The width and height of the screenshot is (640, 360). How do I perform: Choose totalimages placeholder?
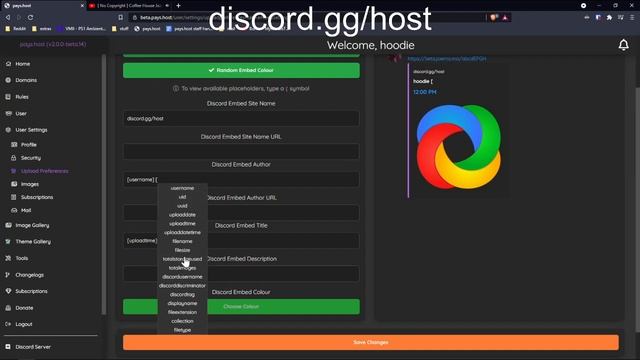pos(182,268)
